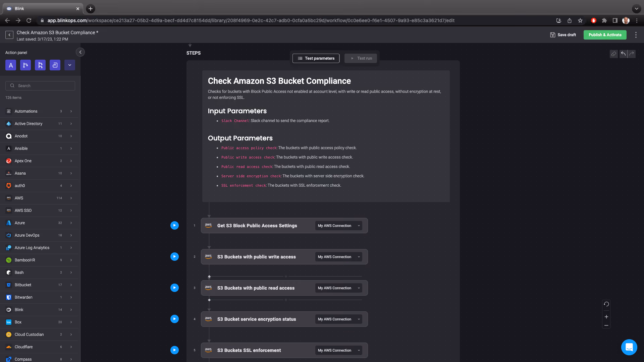
Task: Run step 2 public write access
Action: click(x=174, y=257)
